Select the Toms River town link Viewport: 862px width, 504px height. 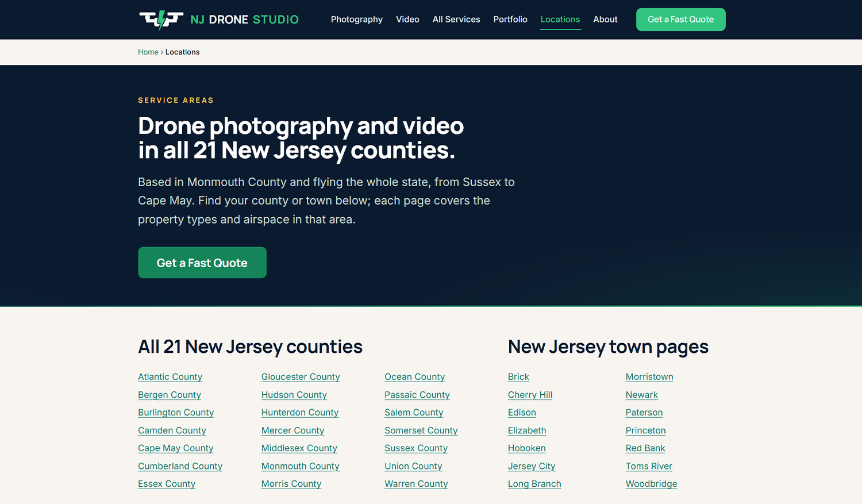point(649,466)
